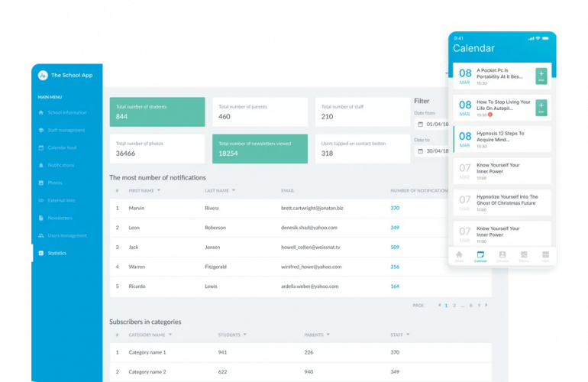Viewport: 588px width, 382px height.
Task: Click calendar icon in Date to field
Action: coord(420,151)
